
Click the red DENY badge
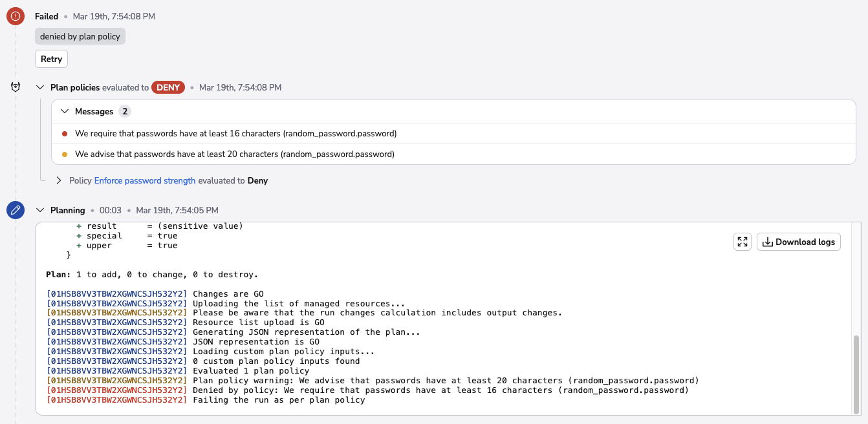point(168,87)
